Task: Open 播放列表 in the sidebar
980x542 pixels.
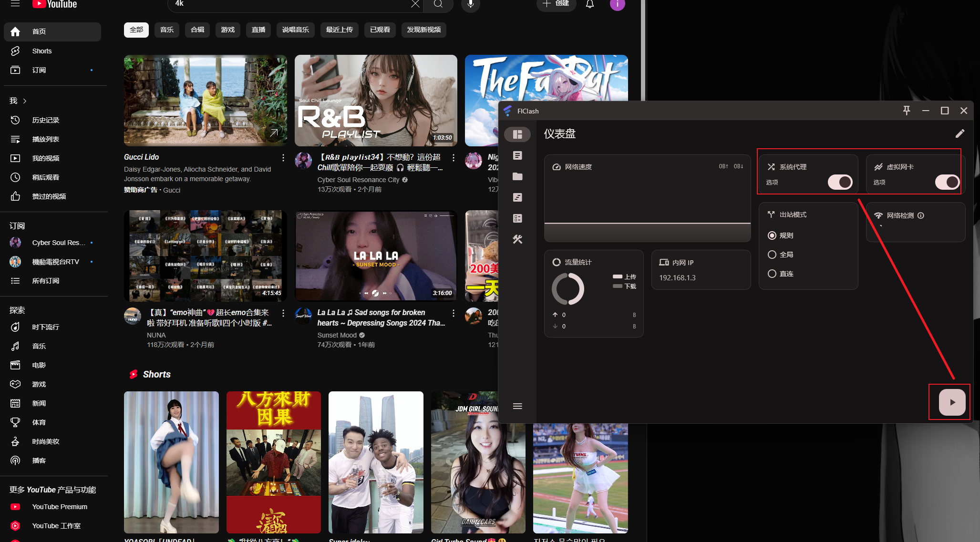Action: pos(52,139)
